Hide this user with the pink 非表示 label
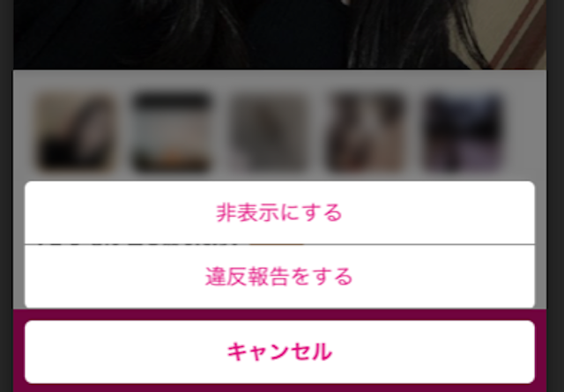Screen dimensions: 564x392 pos(279,212)
